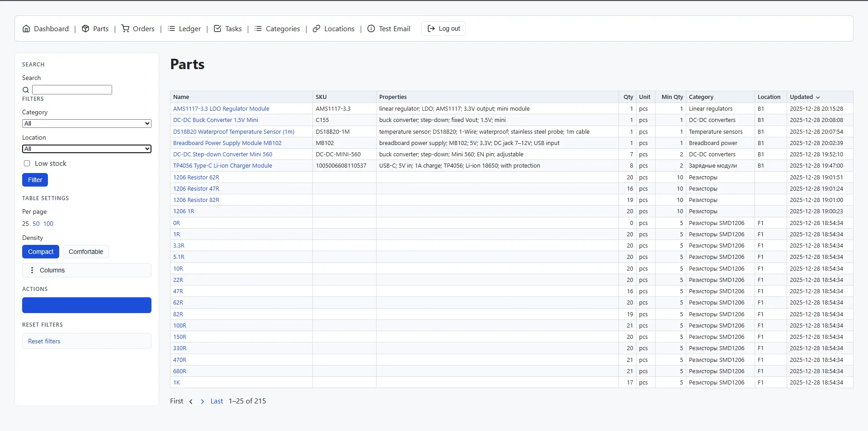Open the 680R resistor part
Viewport: 868px width, 431px height.
pyautogui.click(x=179, y=371)
